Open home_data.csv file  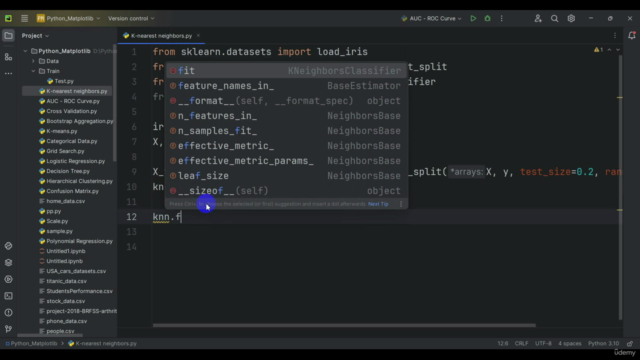[x=62, y=201]
